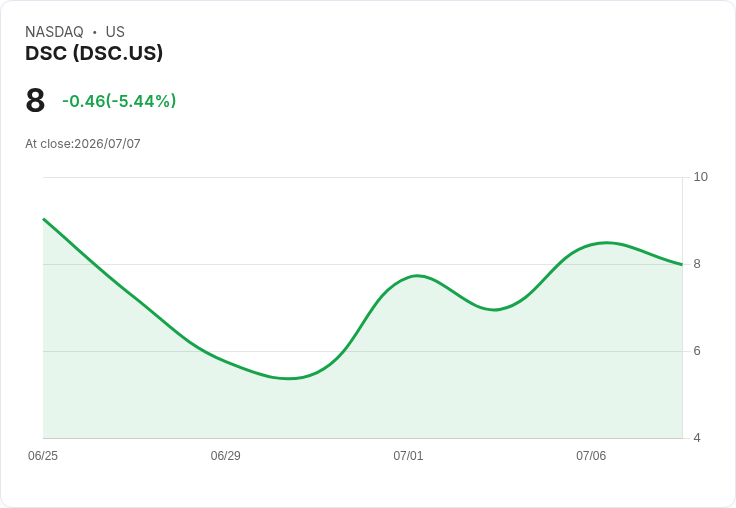The image size is (736, 508).
Task: Click the chart line's lowest dip point
Action: point(289,378)
